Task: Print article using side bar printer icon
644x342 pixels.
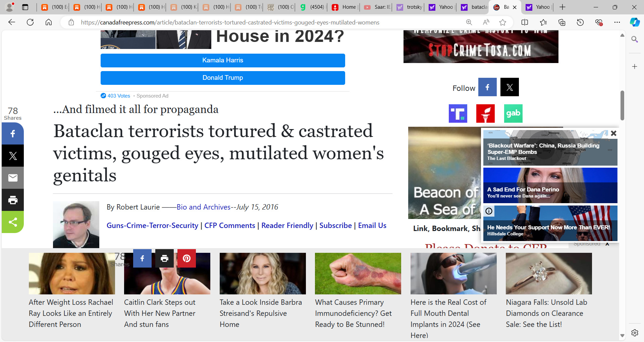Action: pos(13,200)
